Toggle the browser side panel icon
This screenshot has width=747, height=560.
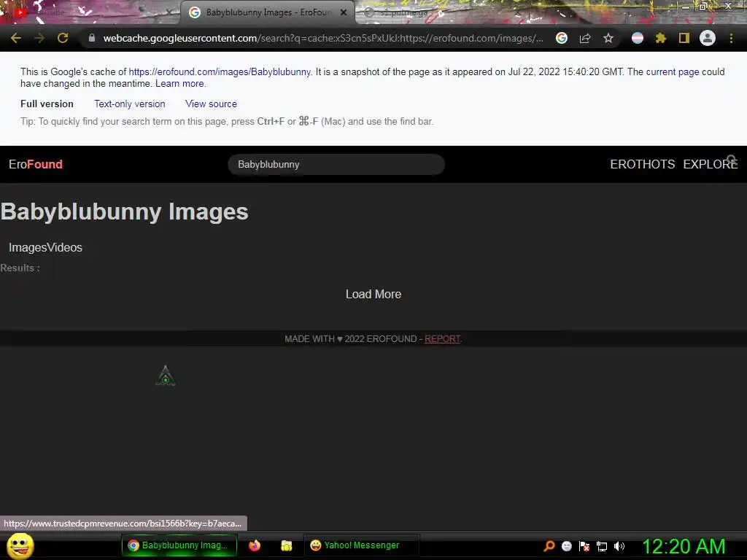(684, 38)
